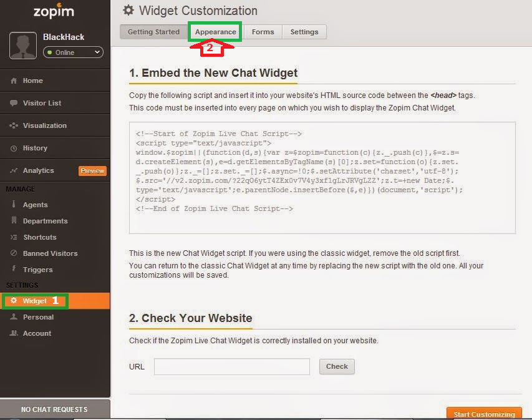
Task: Open Personal settings
Action: coord(55,317)
